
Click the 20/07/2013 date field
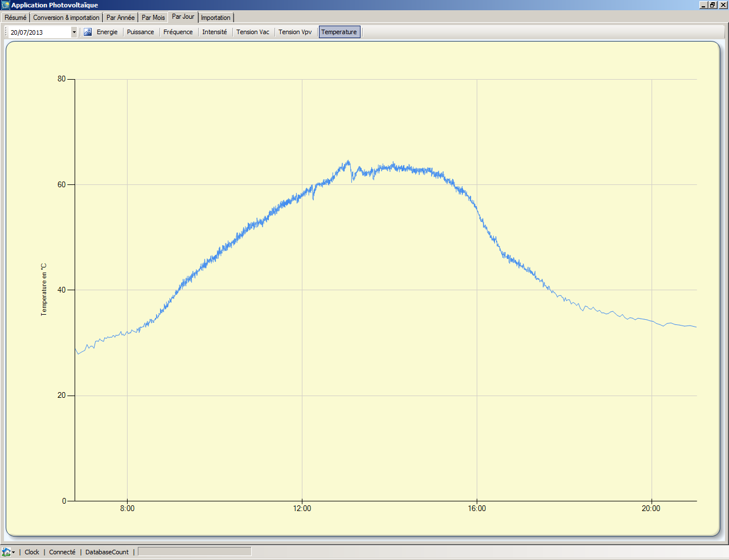click(40, 32)
